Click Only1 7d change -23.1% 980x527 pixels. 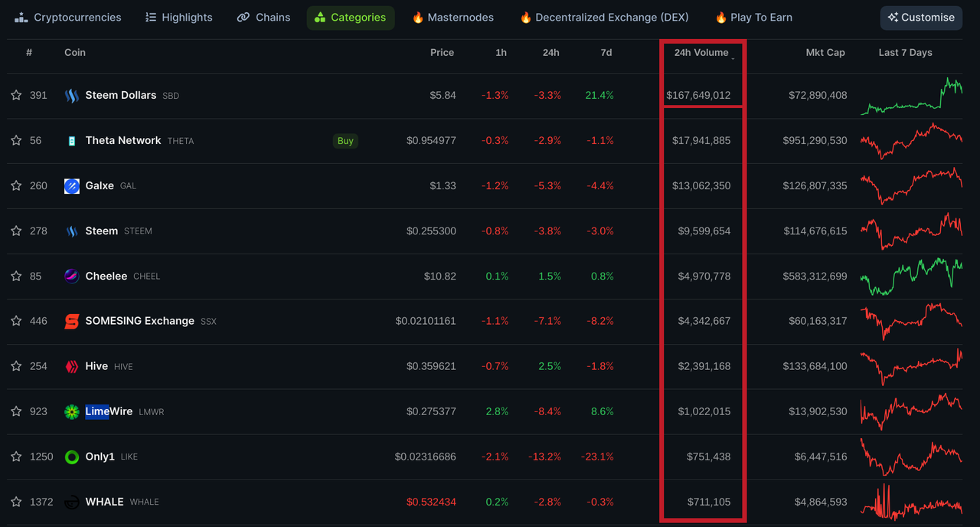tap(597, 457)
